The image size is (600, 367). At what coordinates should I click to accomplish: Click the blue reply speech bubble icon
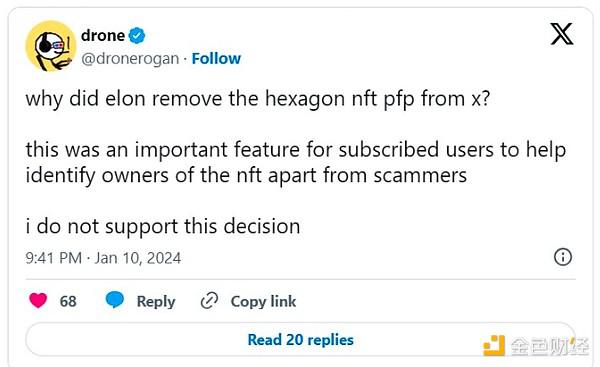(x=115, y=300)
